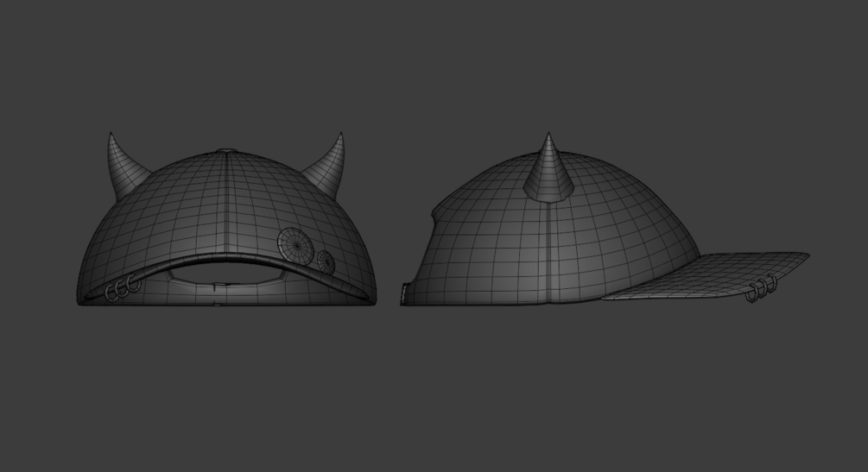868x472 pixels.
Task: Select the vertical seam below the side-view horn
Action: (549, 252)
